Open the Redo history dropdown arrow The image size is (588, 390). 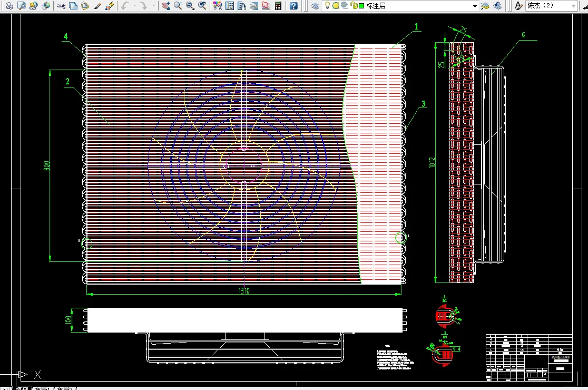click(153, 6)
